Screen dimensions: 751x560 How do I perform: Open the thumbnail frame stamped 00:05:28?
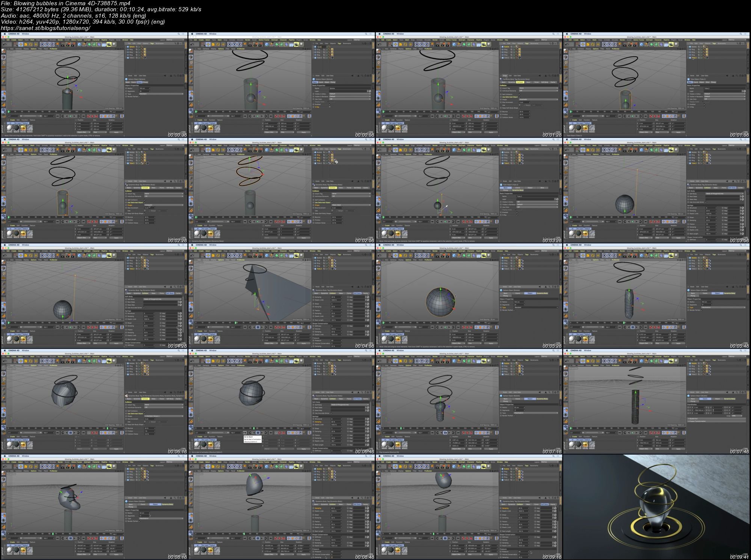click(469, 296)
